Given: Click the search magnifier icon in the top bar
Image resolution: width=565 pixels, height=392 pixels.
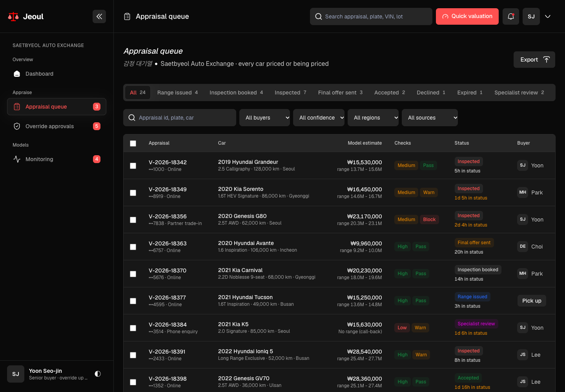Looking at the screenshot, I should 319,16.
